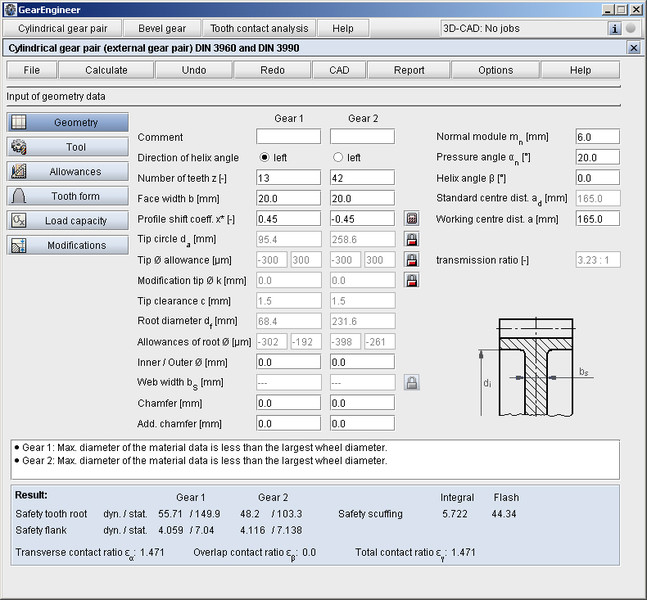Viewport: 647px width, 600px height.
Task: Toggle the lock icon for Tip Ø allowance
Action: click(x=411, y=260)
